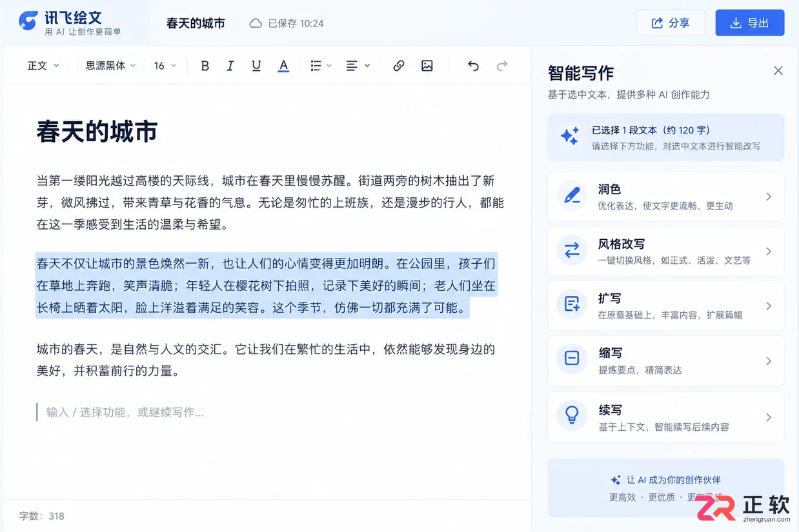Viewport: 799px width, 532px height.
Task: Open the font size 16 dropdown
Action: [x=165, y=66]
